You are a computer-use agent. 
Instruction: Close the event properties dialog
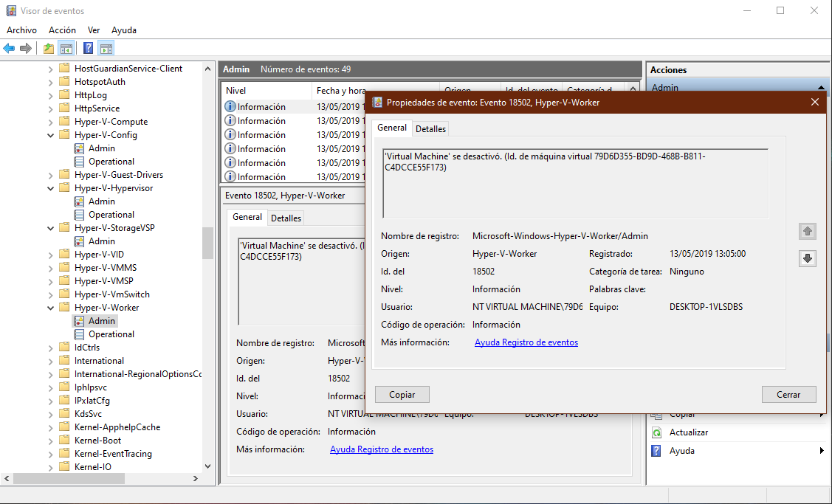tap(815, 102)
